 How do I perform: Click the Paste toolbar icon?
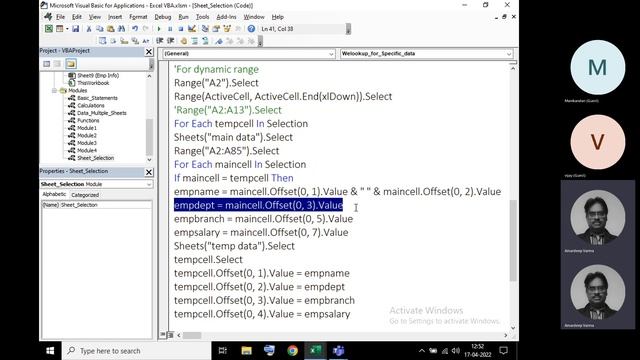110,29
